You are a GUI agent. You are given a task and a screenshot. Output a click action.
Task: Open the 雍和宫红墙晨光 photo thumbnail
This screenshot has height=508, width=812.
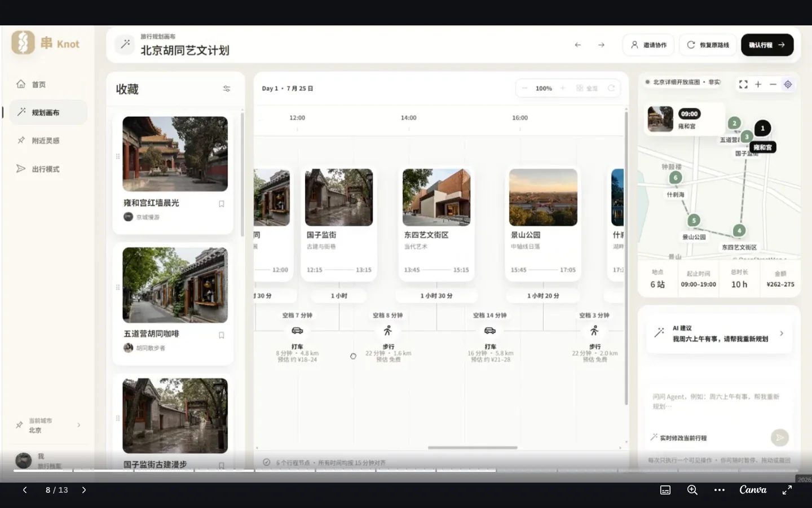tap(175, 154)
